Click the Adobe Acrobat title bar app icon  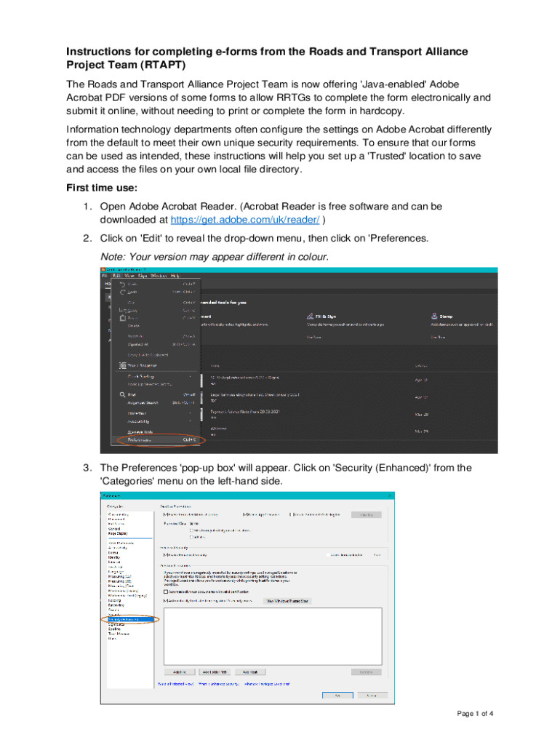103,269
